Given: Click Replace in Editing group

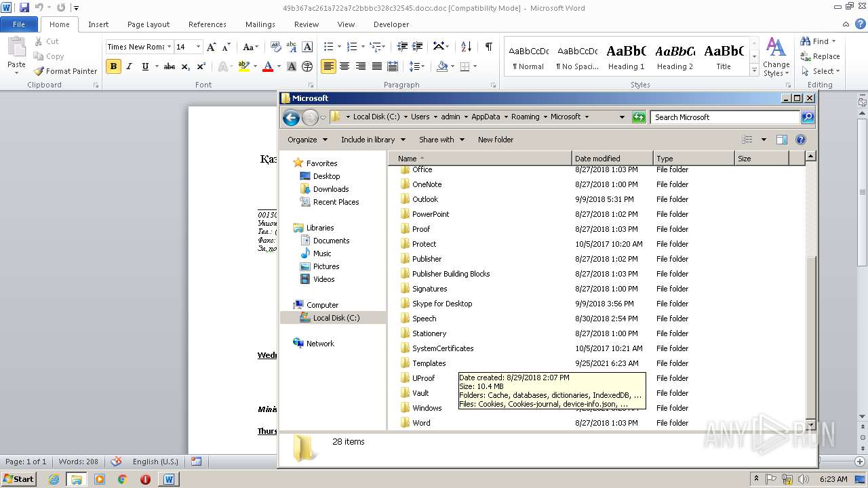Looking at the screenshot, I should (x=821, y=56).
